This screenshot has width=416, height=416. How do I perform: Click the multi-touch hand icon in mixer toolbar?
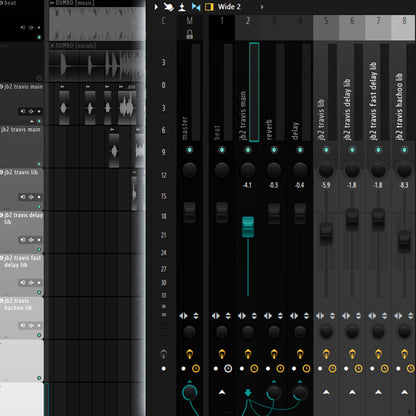point(168,7)
